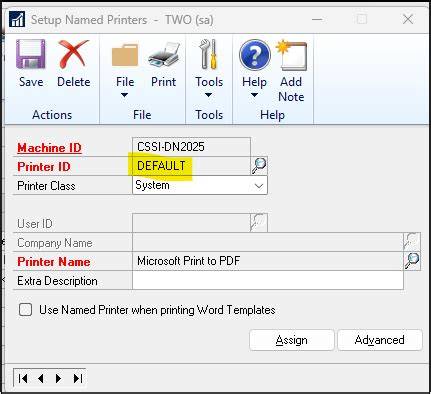
Task: Go to the next record
Action: pos(58,378)
